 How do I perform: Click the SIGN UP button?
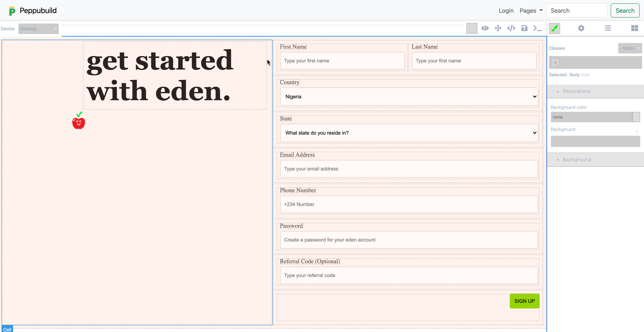pos(525,301)
